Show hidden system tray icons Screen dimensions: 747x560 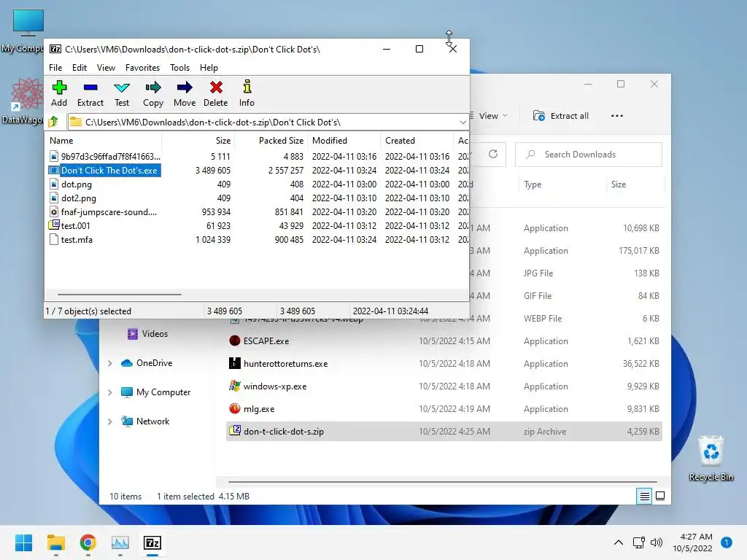point(619,542)
